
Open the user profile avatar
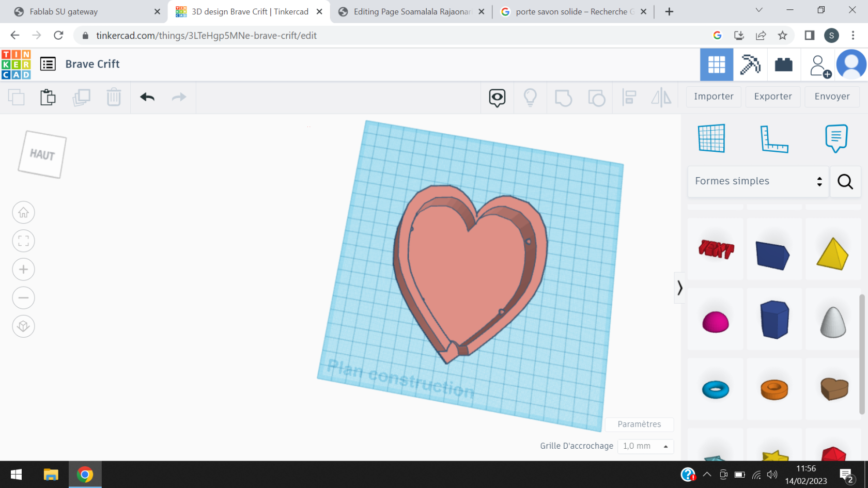point(851,64)
